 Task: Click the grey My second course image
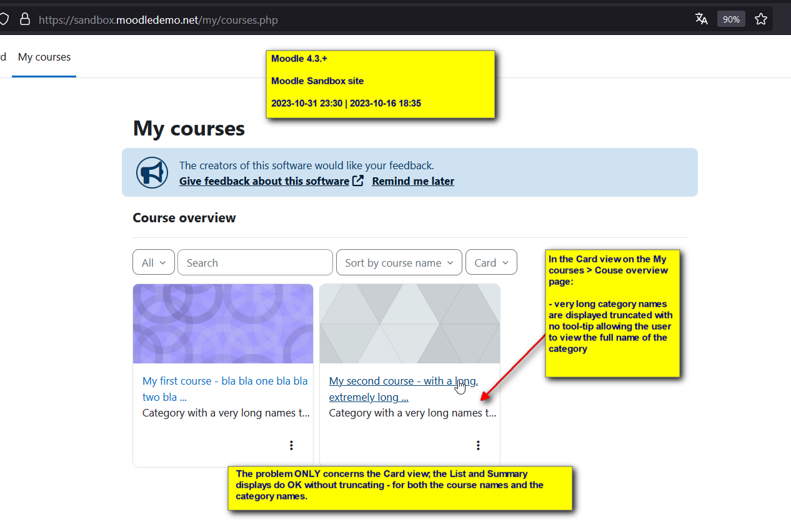point(410,323)
